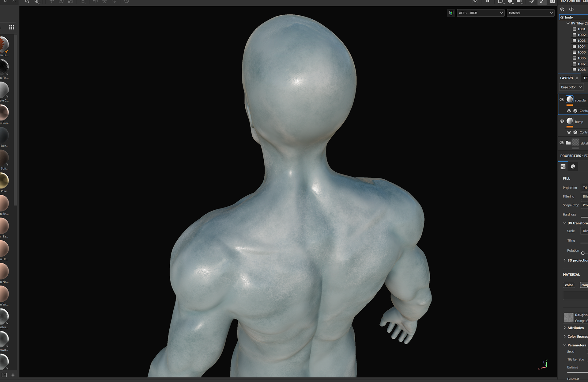Click the isolate texture set eye icon
Image resolution: width=588 pixels, height=382 pixels.
click(571, 9)
